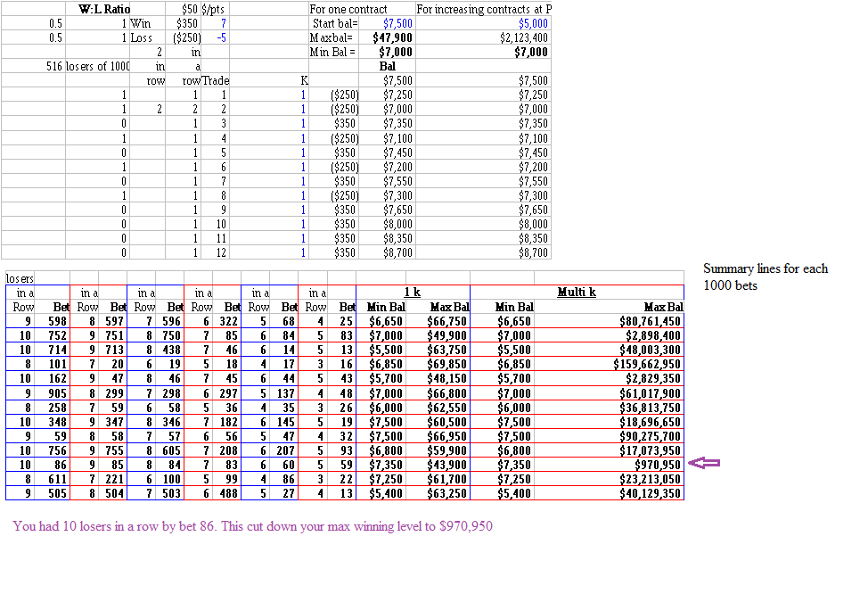Select the 'Multi k' section header
Screen dimensions: 868x594
[577, 292]
